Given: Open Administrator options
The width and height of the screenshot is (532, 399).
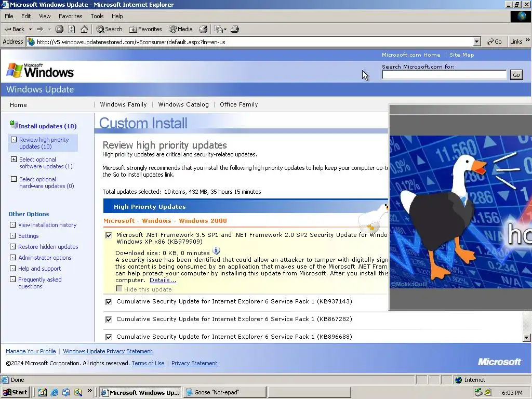Looking at the screenshot, I should coord(45,258).
